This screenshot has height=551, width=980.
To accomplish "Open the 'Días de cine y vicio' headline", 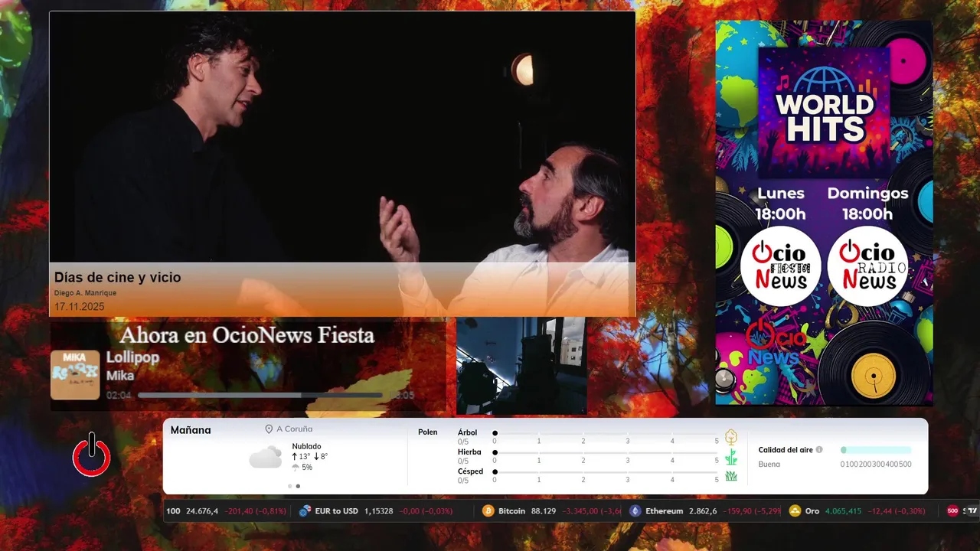I will [x=117, y=278].
